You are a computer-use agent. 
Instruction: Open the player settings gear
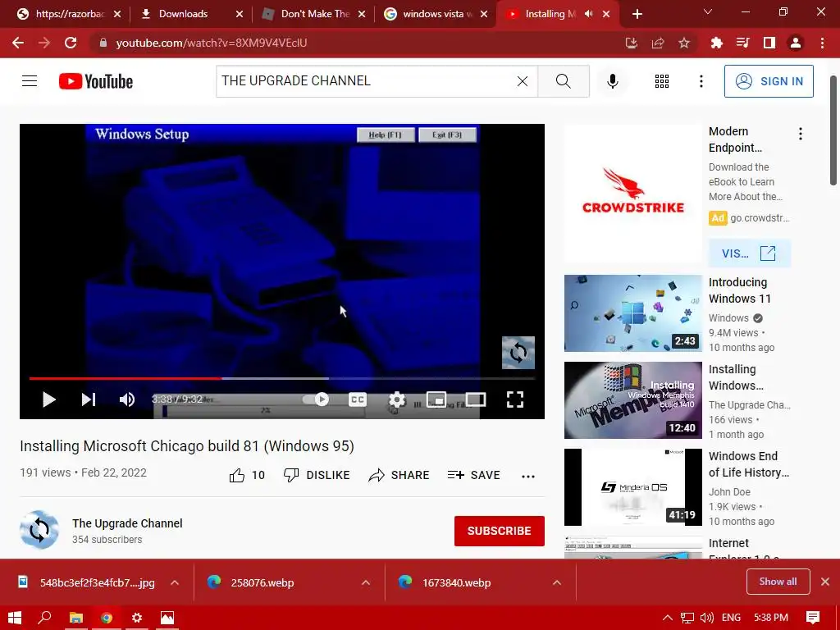397,399
